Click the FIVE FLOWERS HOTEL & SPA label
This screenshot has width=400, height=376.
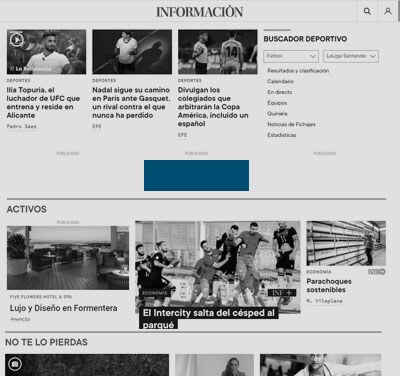41,297
